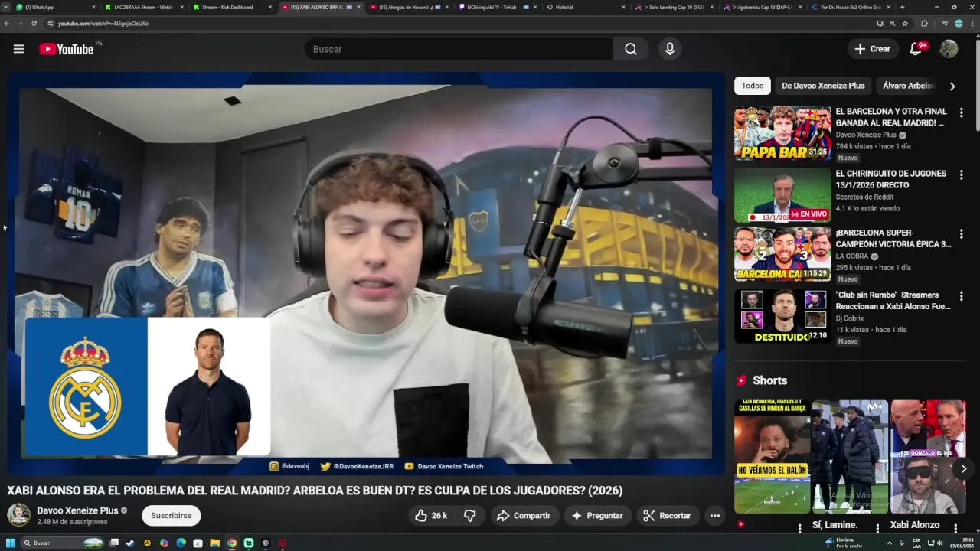Open Windows Start menu
The height and width of the screenshot is (551, 980).
pyautogui.click(x=10, y=543)
